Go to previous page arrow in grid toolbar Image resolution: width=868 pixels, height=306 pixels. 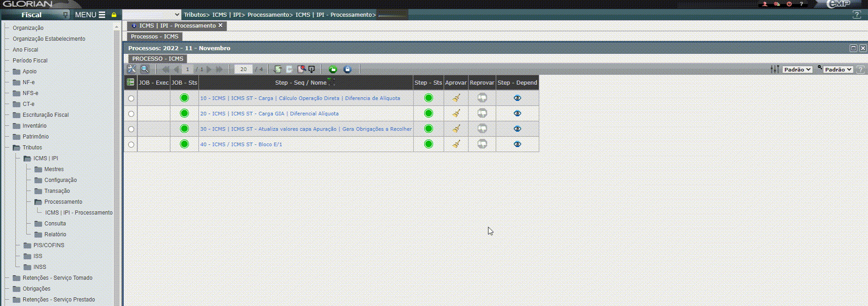(176, 69)
